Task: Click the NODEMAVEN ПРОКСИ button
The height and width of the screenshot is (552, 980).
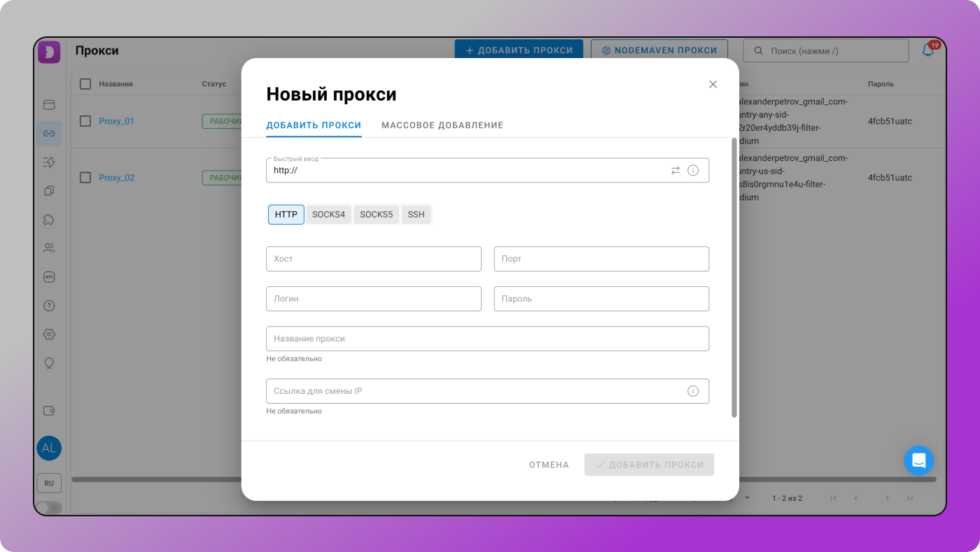Action: coord(659,50)
